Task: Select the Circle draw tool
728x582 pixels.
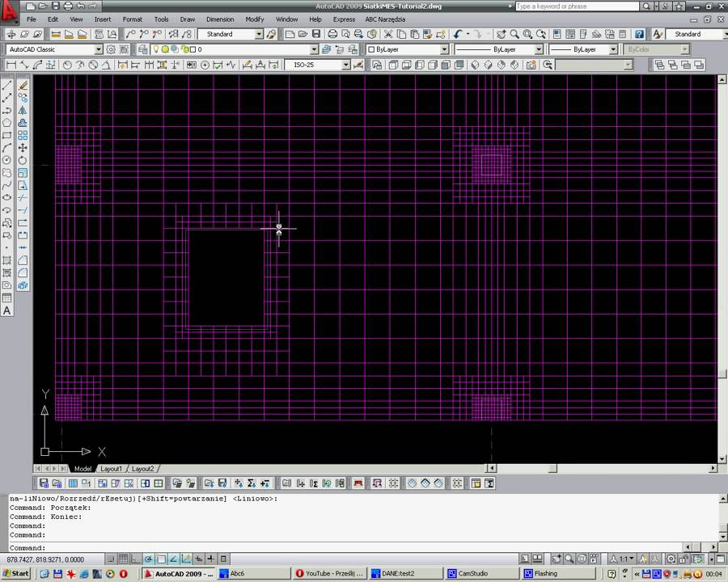Action: click(x=7, y=161)
